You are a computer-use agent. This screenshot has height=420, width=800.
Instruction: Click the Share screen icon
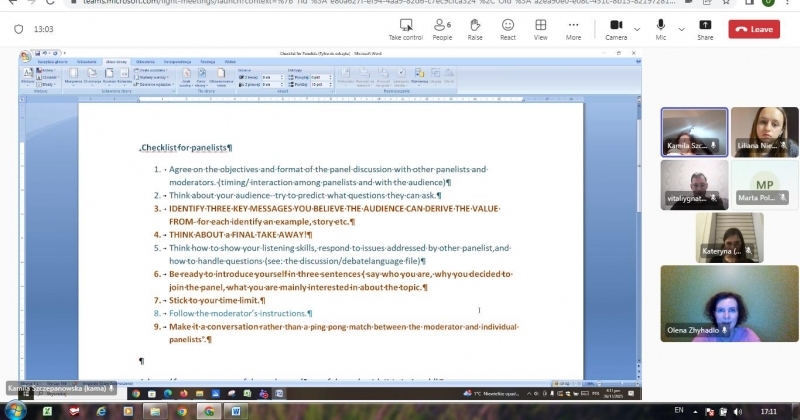[705, 29]
